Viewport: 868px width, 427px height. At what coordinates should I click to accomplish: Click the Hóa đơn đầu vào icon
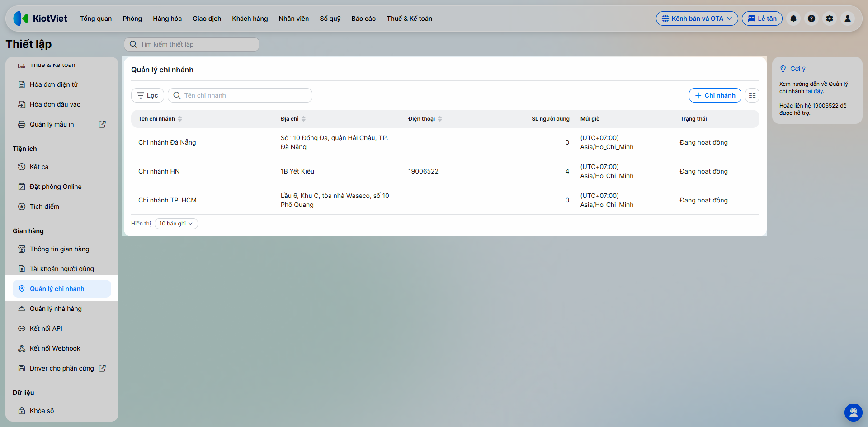tap(22, 104)
